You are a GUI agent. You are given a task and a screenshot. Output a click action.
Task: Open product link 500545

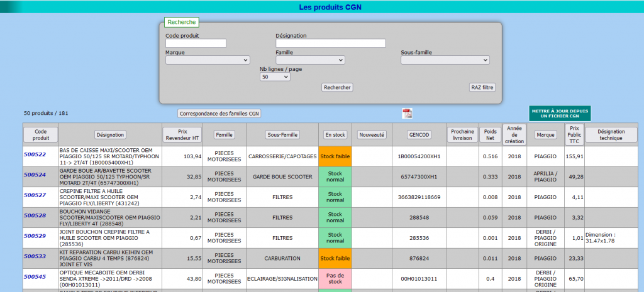tap(35, 277)
